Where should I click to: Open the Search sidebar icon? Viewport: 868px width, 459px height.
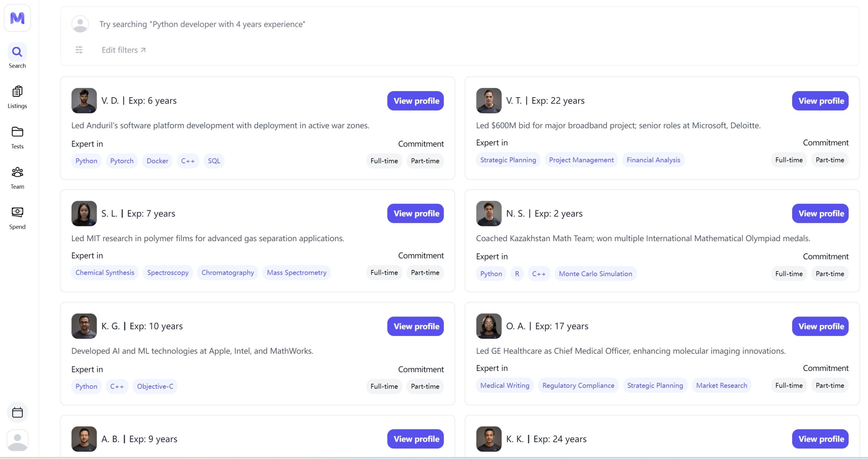[x=17, y=52]
